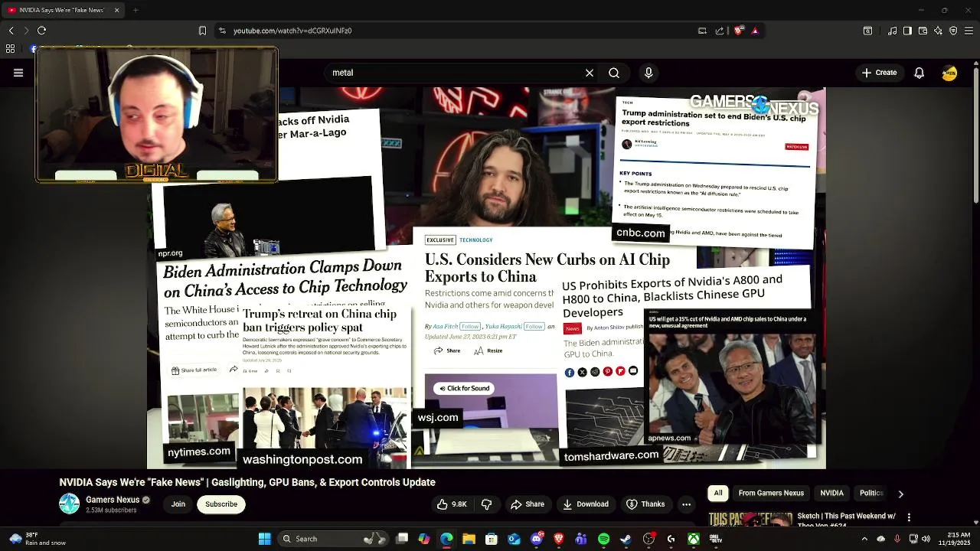Open Brave Shields lion icon
Screen dimensions: 980x551
[x=738, y=31]
